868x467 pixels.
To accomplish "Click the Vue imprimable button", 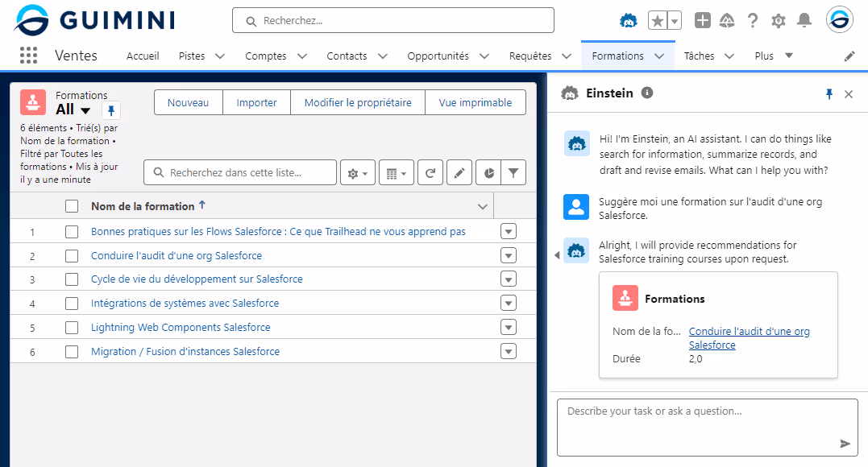I will (x=475, y=102).
